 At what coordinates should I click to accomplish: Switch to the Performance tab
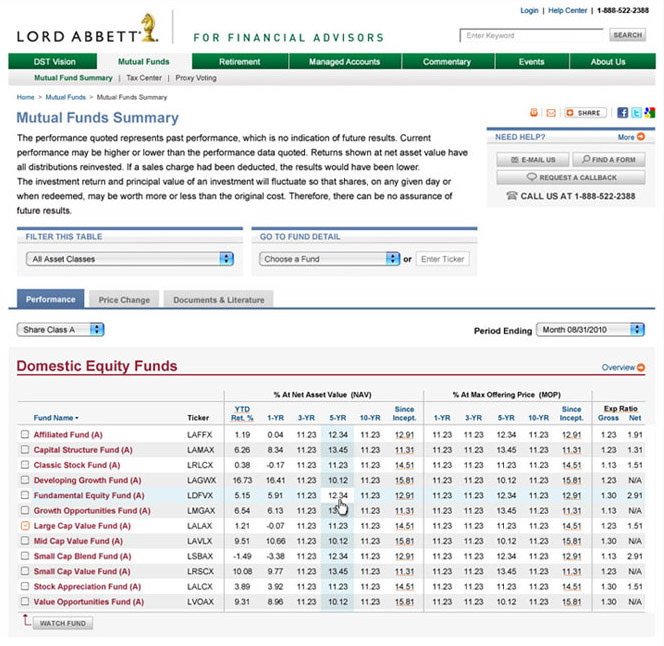(x=50, y=299)
